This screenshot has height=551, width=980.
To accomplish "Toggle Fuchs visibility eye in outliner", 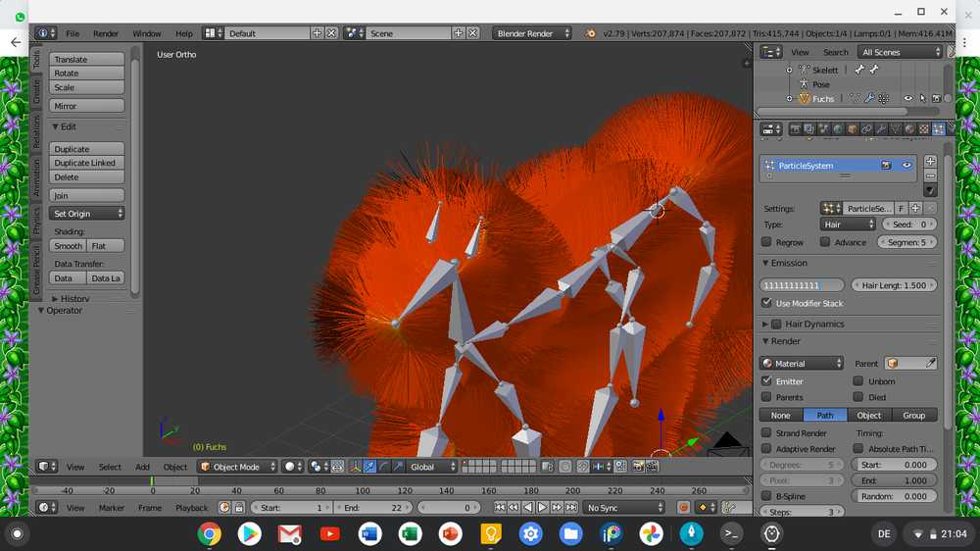I will point(908,99).
